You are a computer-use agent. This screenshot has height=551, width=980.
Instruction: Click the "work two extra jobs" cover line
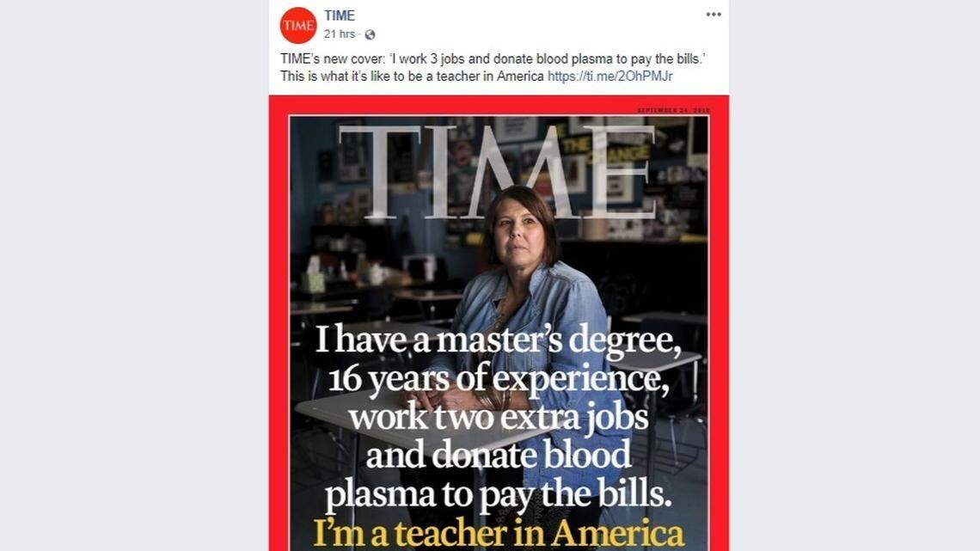pos(498,418)
